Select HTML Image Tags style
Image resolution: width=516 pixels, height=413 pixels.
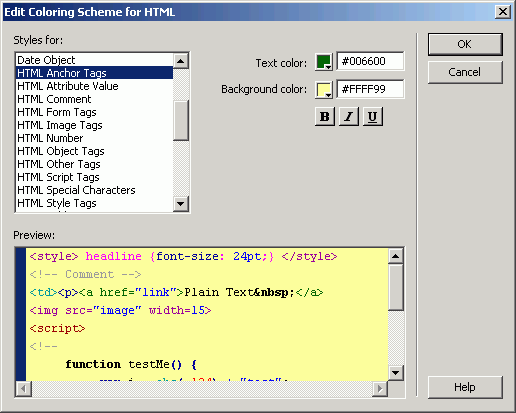click(94, 125)
